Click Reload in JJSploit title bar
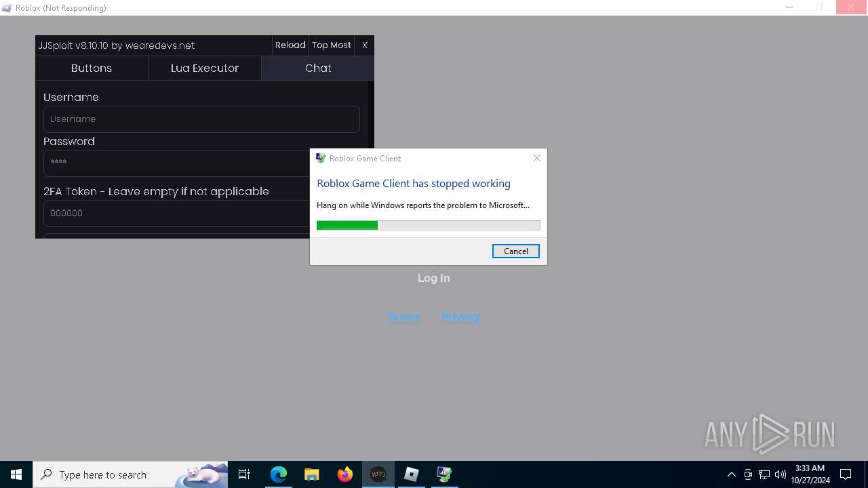The width and height of the screenshot is (868, 488). 290,45
